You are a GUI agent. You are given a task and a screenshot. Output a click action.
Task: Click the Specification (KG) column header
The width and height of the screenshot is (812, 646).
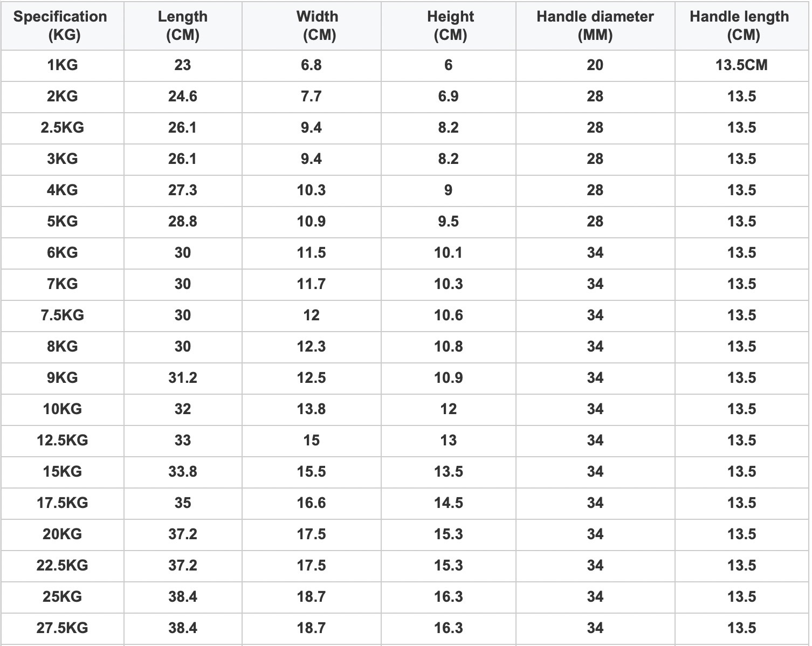pyautogui.click(x=60, y=25)
